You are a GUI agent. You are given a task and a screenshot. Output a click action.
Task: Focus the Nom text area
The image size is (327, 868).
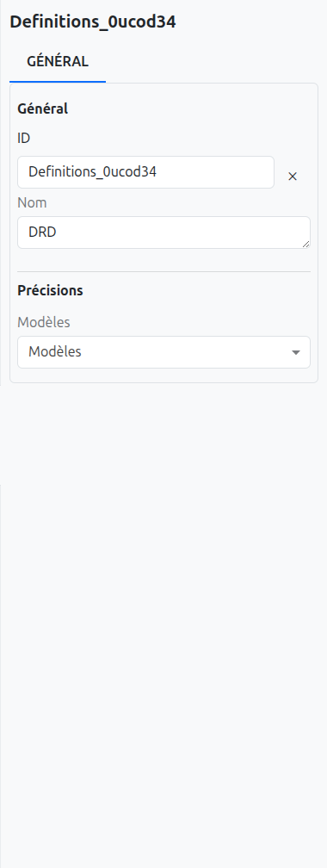tap(163, 232)
